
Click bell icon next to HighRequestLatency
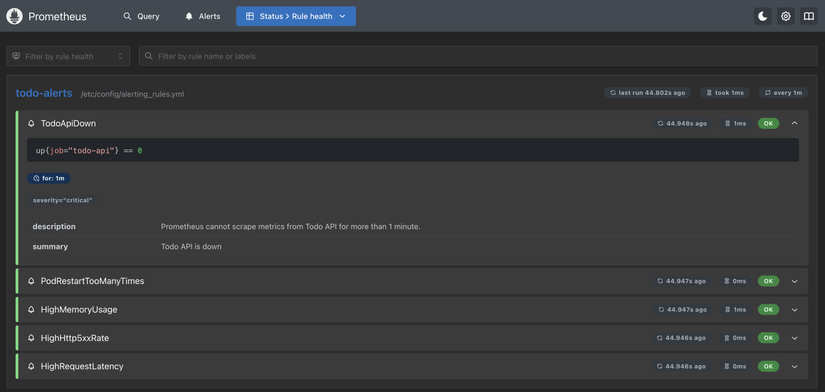31,366
